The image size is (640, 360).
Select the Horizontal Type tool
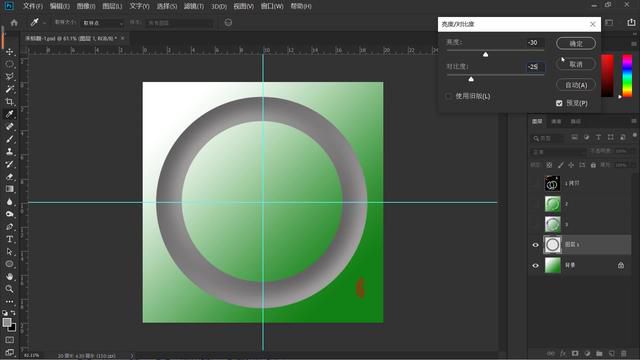(9, 239)
